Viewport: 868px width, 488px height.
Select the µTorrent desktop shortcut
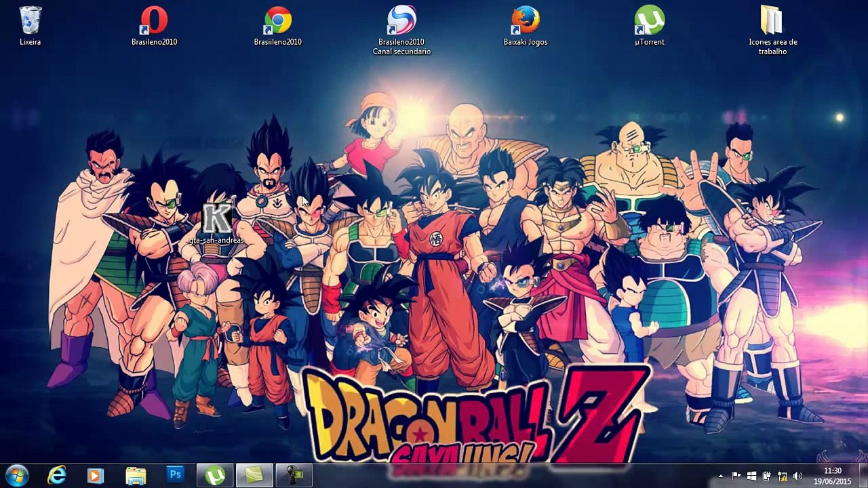point(650,26)
